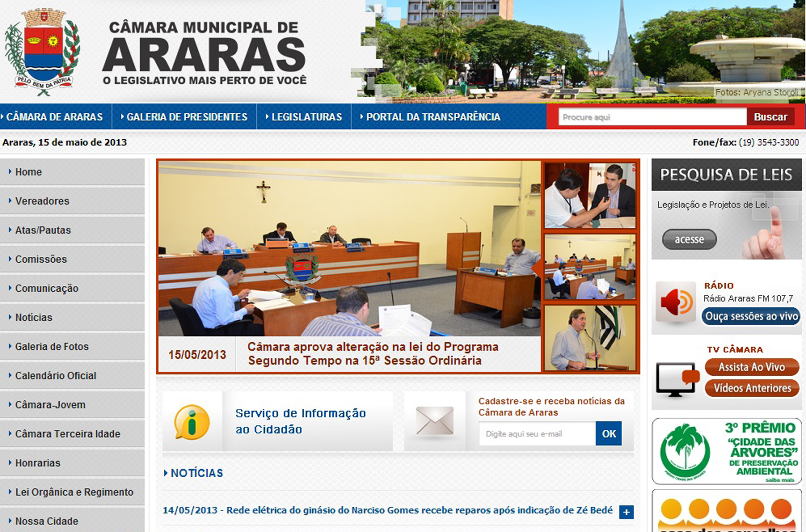
Task: Click the Procure aqui search field
Action: [652, 117]
